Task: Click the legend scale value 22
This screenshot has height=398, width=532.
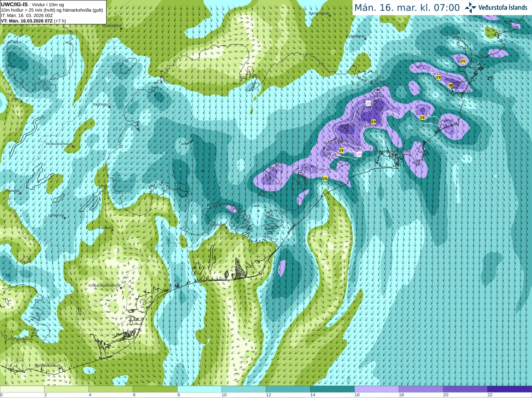Action: point(490,395)
